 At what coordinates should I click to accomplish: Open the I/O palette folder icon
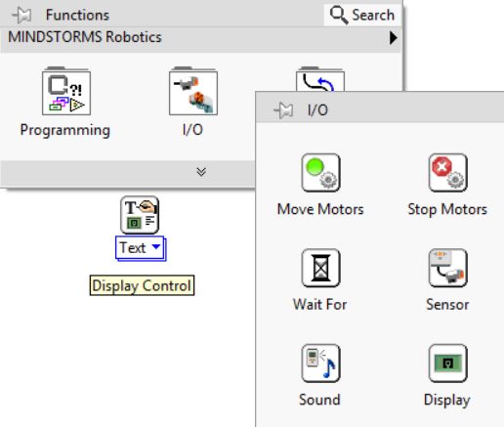[x=193, y=91]
